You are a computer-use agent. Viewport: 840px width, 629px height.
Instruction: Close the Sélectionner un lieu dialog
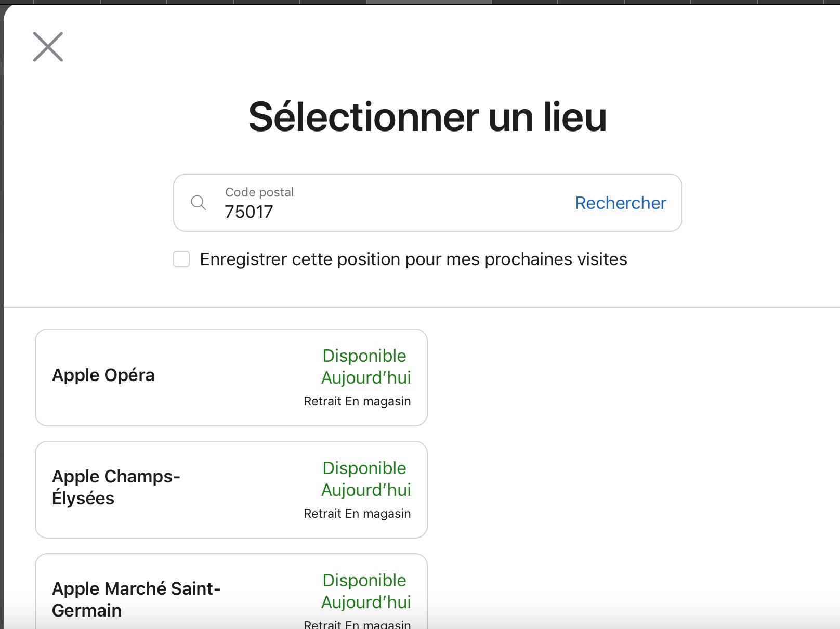tap(48, 47)
